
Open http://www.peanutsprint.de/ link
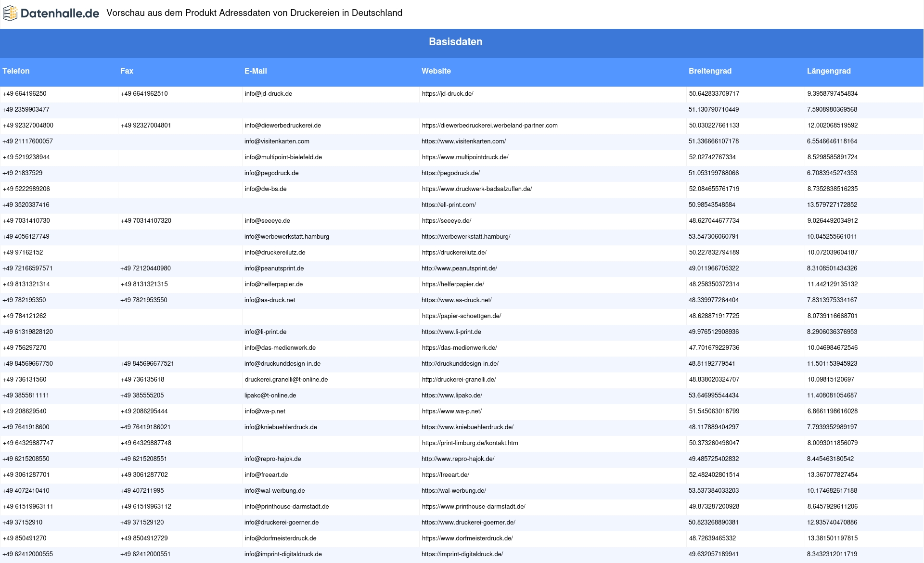[x=459, y=269]
